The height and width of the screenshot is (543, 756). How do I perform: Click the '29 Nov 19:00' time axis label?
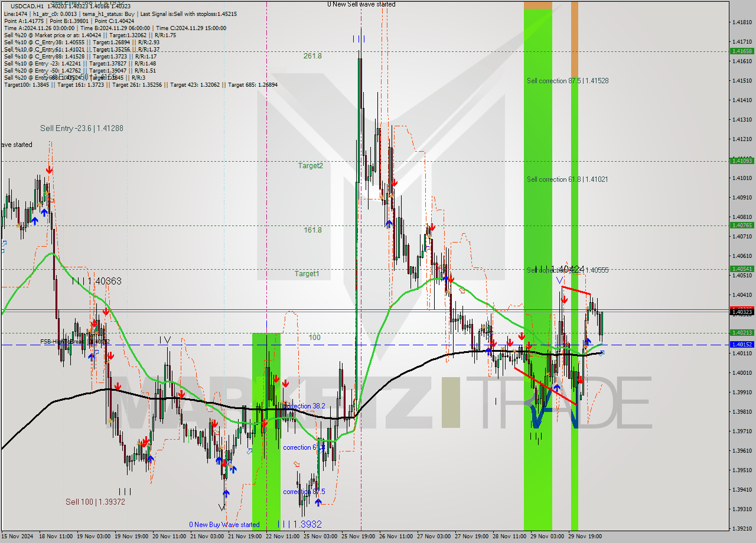tap(586, 537)
